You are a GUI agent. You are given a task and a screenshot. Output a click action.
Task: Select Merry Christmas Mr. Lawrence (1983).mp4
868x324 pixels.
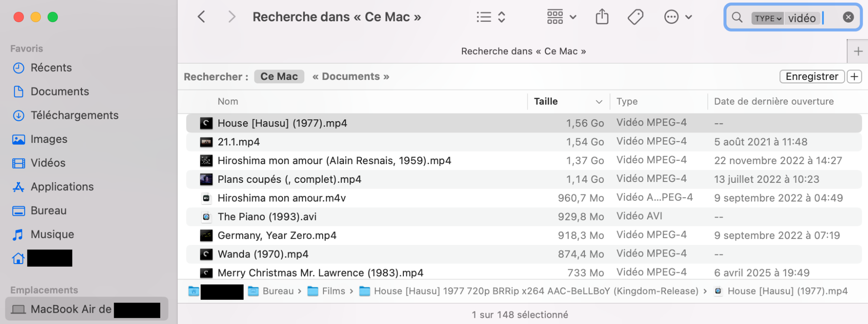(x=524, y=273)
